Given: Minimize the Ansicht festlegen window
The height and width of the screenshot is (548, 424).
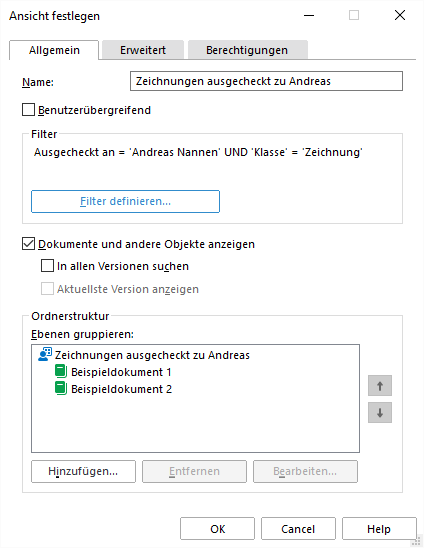Looking at the screenshot, I should coord(309,15).
